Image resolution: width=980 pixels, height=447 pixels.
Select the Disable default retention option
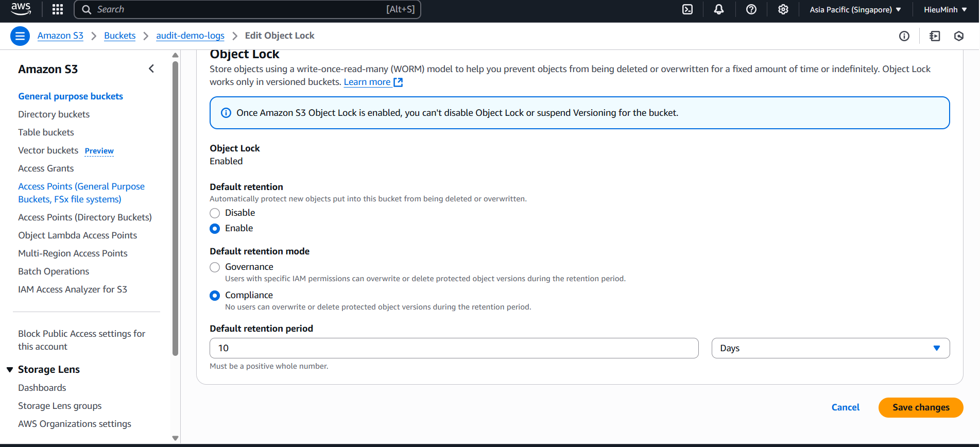(215, 213)
